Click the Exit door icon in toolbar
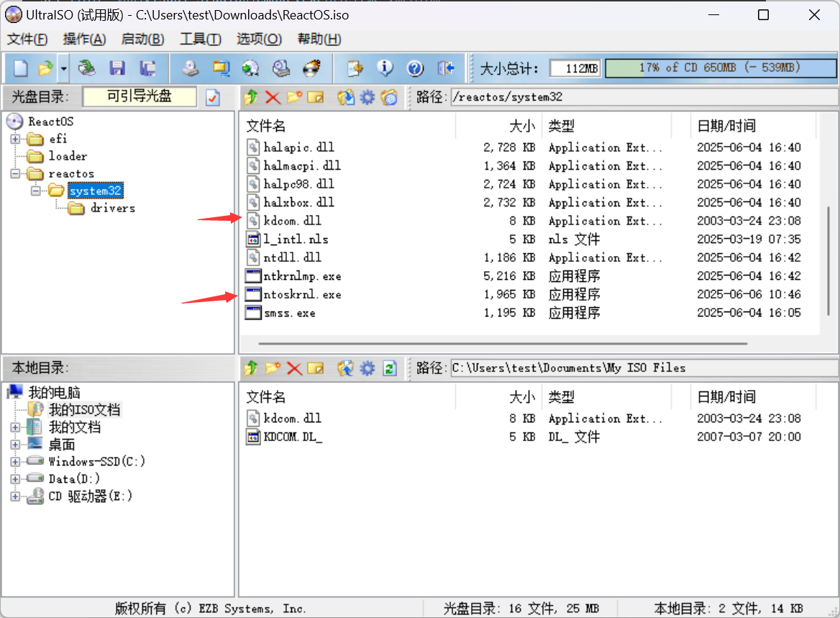The height and width of the screenshot is (618, 840). click(x=446, y=68)
